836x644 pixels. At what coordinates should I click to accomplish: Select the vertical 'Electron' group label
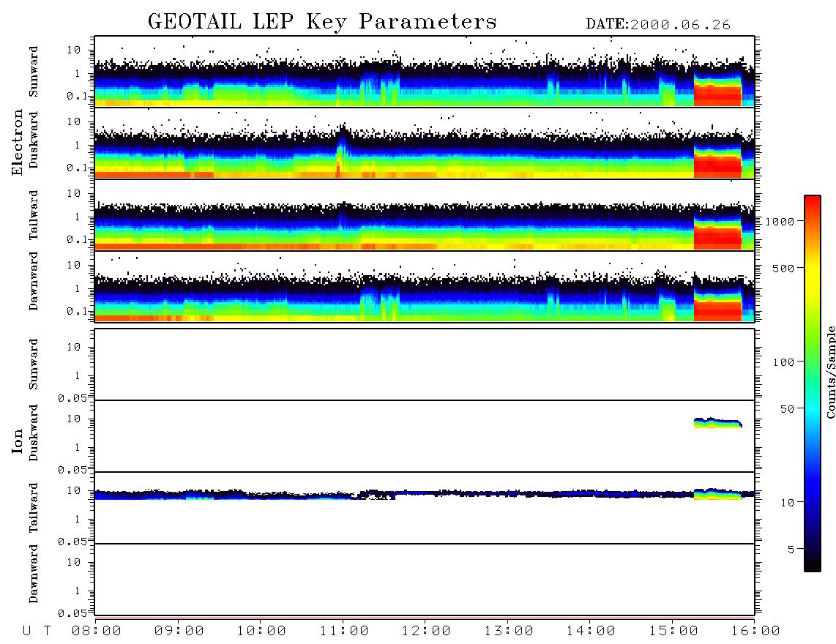click(18, 142)
